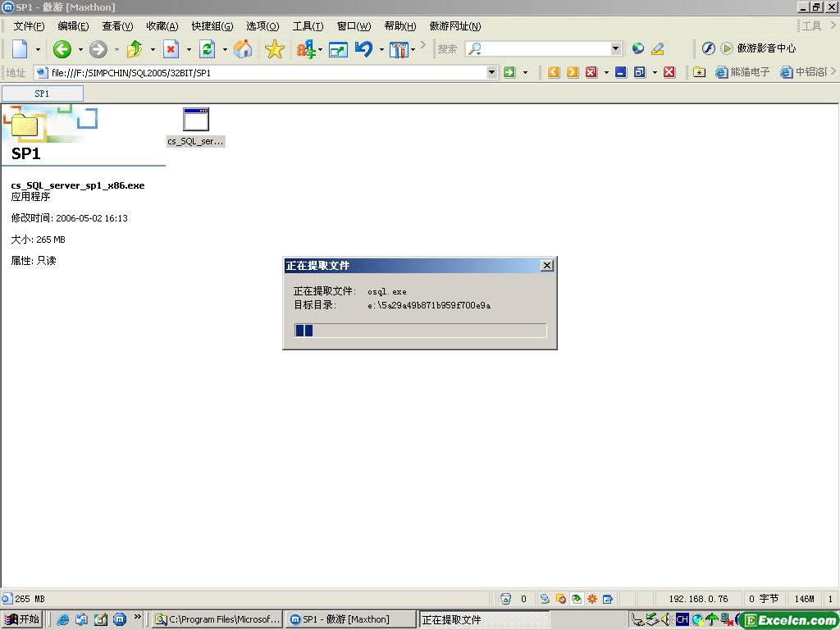
Task: Click the blue notepad icon in status bar
Action: (608, 599)
